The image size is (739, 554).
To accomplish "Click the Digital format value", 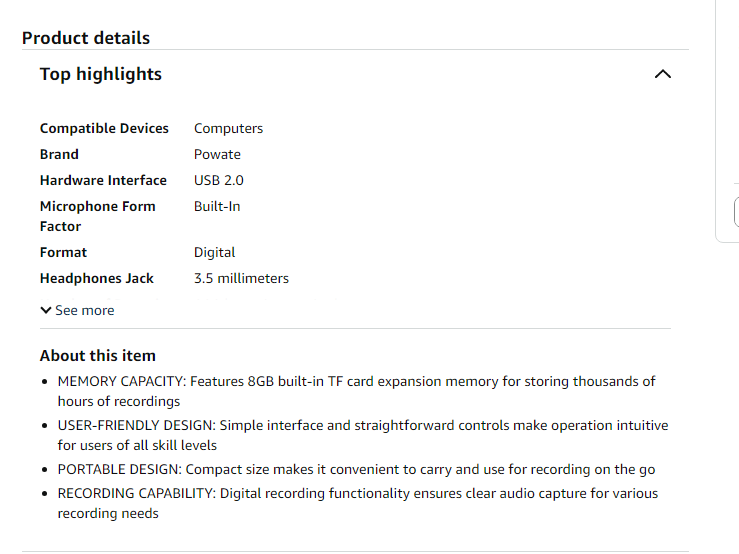I will (x=214, y=252).
